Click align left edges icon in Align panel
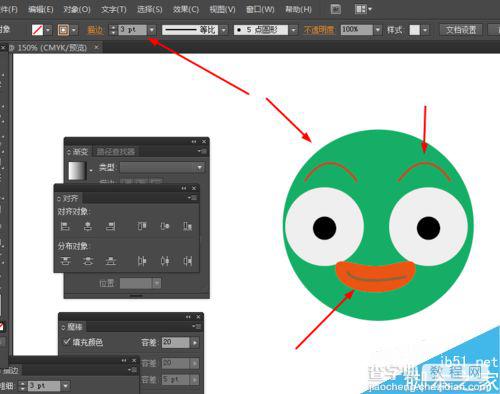The width and height of the screenshot is (500, 394). pyautogui.click(x=65, y=226)
